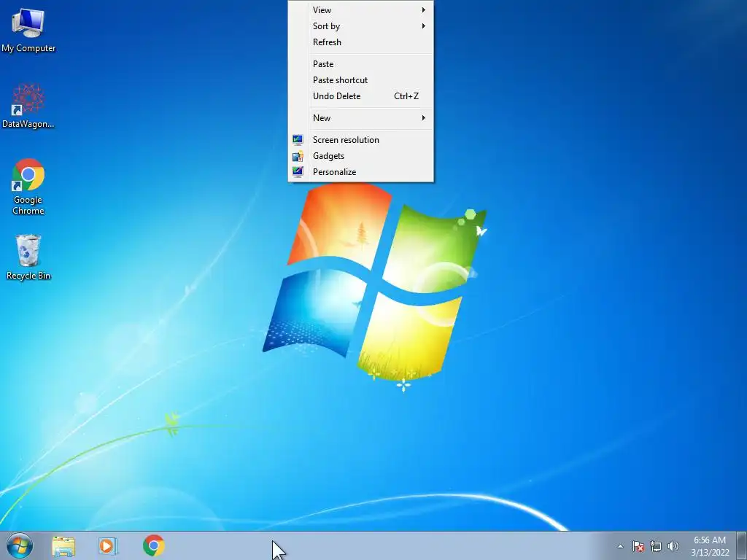Select the Recycle Bin icon
The height and width of the screenshot is (560, 747).
(28, 257)
